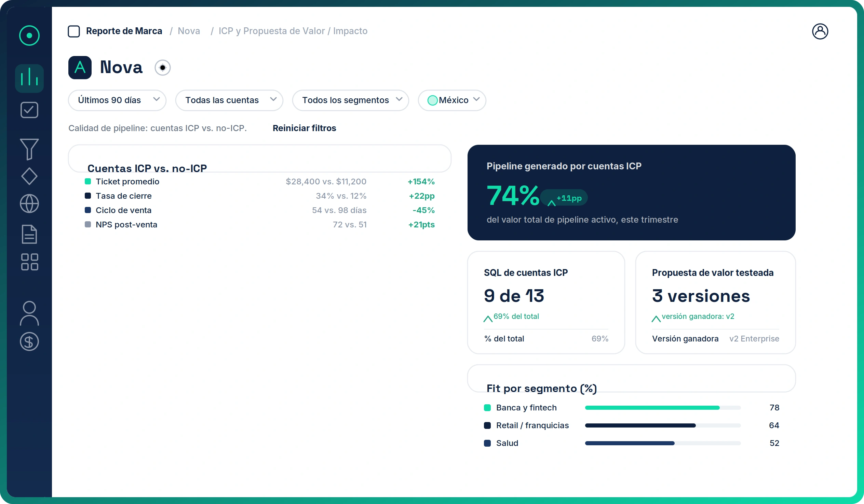Click 'versión ganadora: v2' trend label
Viewport: 864px width, 504px height.
(698, 316)
